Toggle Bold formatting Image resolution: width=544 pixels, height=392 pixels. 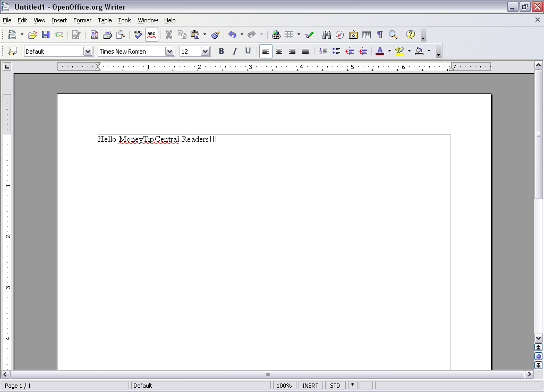pyautogui.click(x=222, y=52)
